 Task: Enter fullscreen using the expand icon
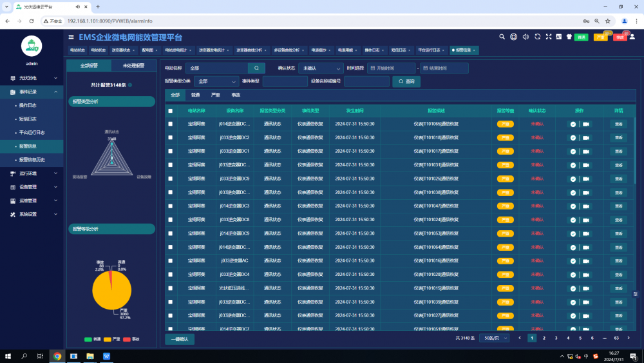548,37
